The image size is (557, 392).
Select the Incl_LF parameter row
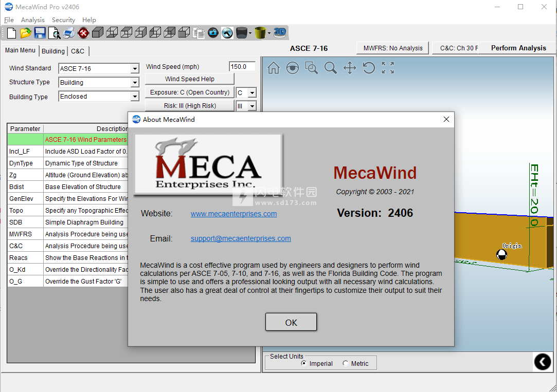67,152
